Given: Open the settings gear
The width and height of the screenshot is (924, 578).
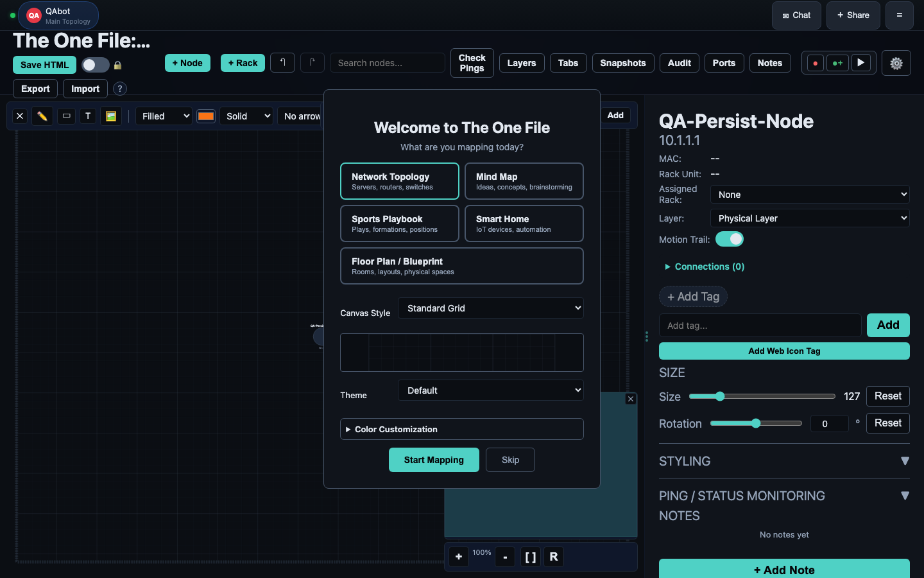Looking at the screenshot, I should [896, 63].
